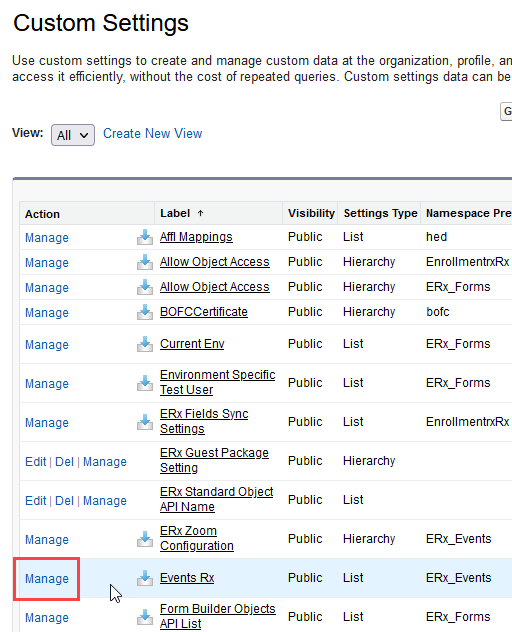The image size is (512, 632).
Task: Click download icon beside BOFCCertificate
Action: 145,312
